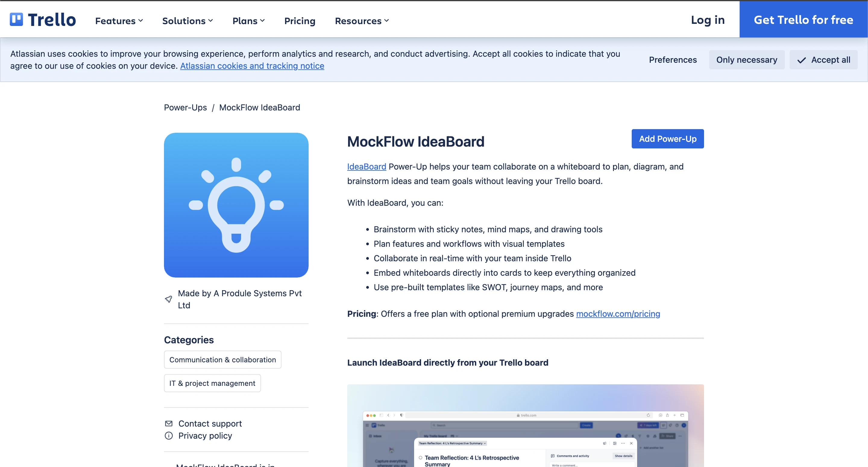Click rocket icon beside Made by

pyautogui.click(x=168, y=299)
